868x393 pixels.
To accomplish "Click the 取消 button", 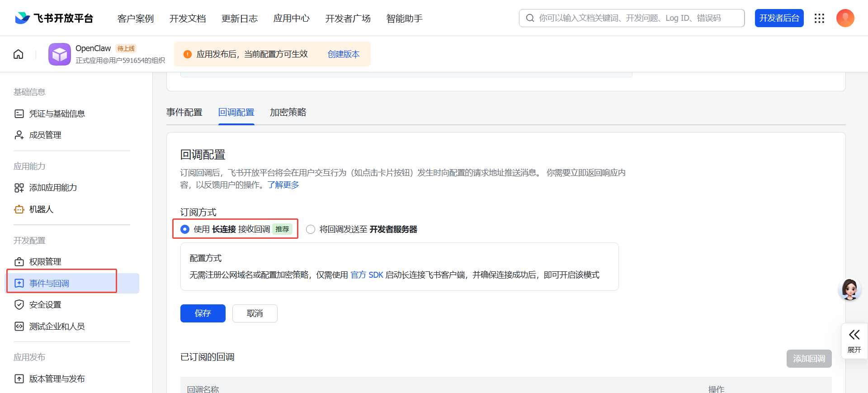I will coord(255,313).
